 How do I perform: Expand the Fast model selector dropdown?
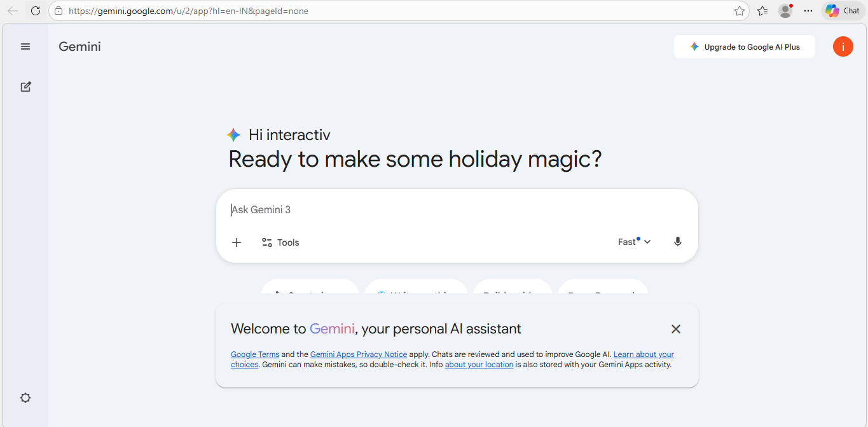[634, 242]
